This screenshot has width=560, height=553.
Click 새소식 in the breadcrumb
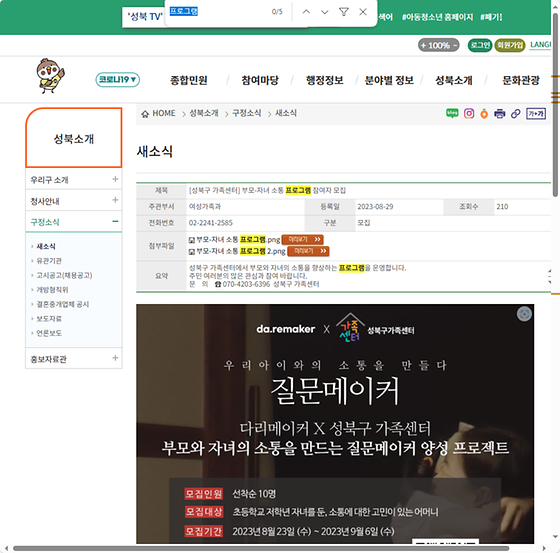tap(286, 113)
